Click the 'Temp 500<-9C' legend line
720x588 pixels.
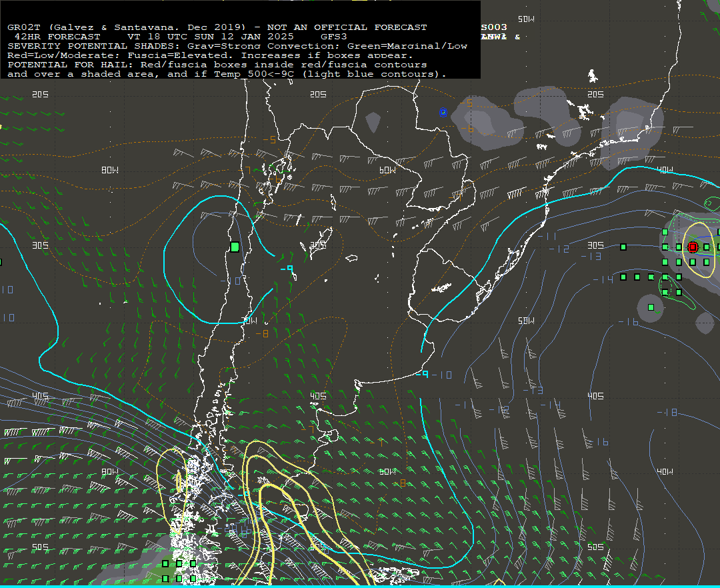pos(227,74)
